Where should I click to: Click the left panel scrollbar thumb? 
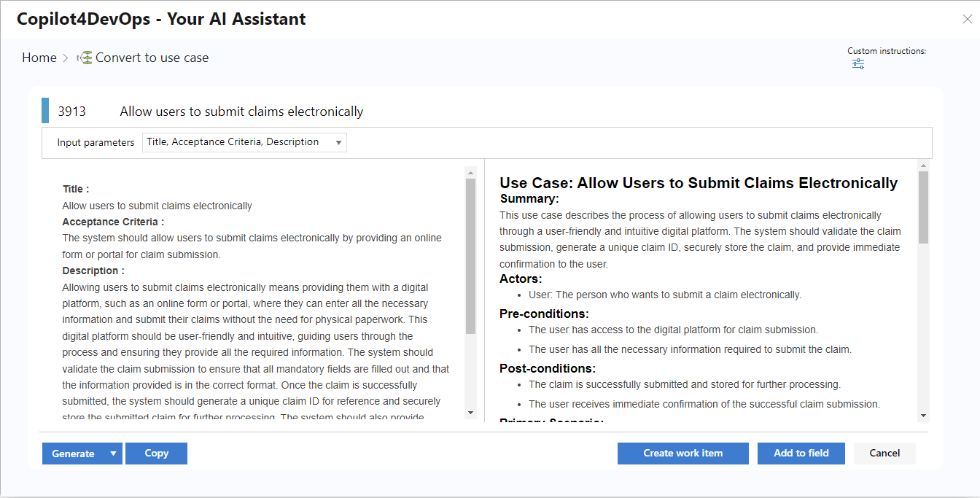[x=470, y=256]
